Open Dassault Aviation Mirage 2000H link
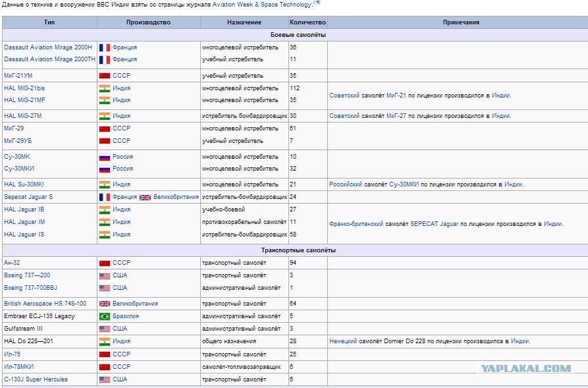This screenshot has width=588, height=388. 48,47
